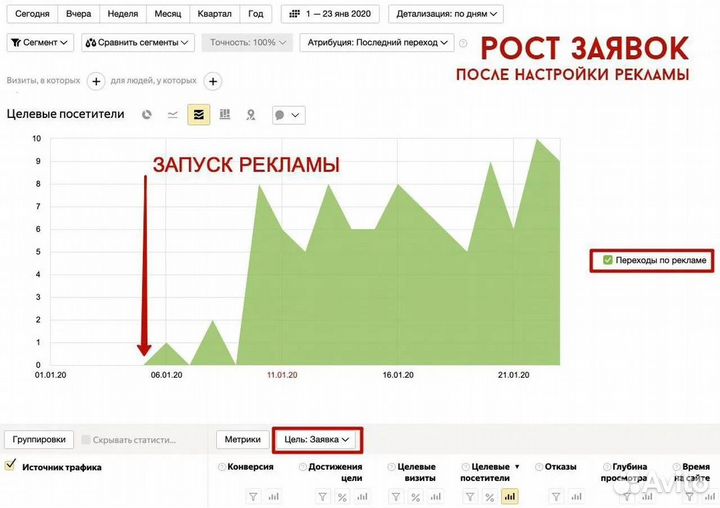Click the 16.01.20 date on chart axis

398,375
